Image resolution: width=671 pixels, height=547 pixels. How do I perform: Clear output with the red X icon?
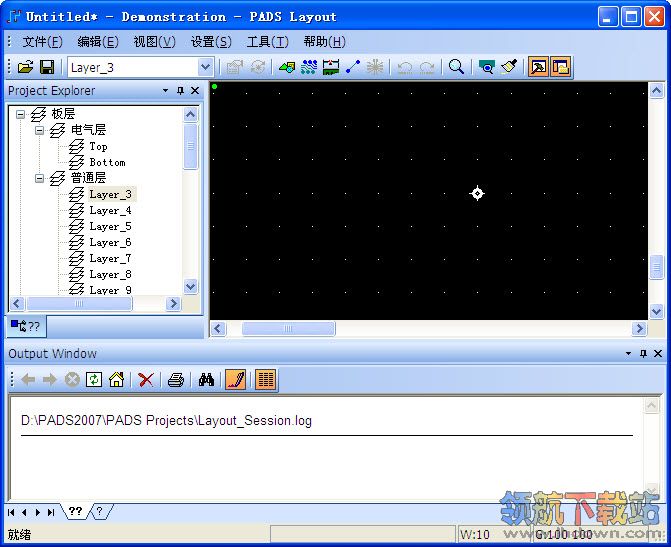point(146,379)
